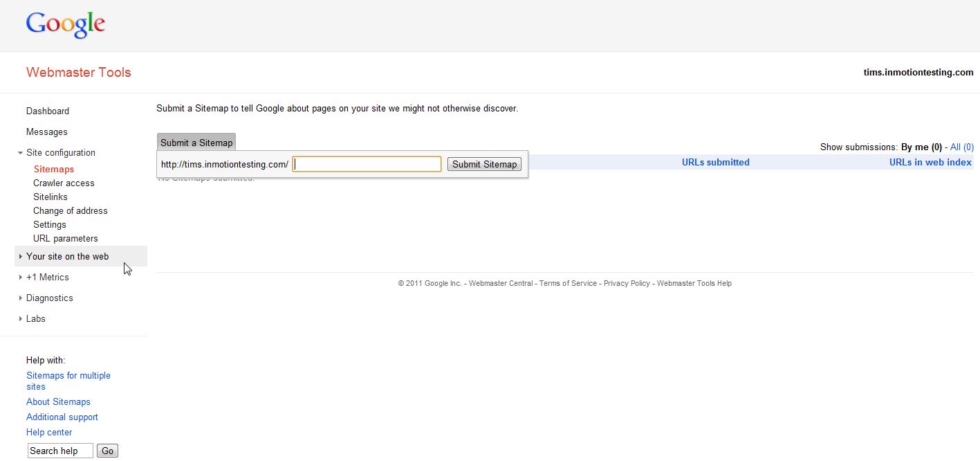
Task: Click the Submit a Sitemap tab button
Action: 196,143
